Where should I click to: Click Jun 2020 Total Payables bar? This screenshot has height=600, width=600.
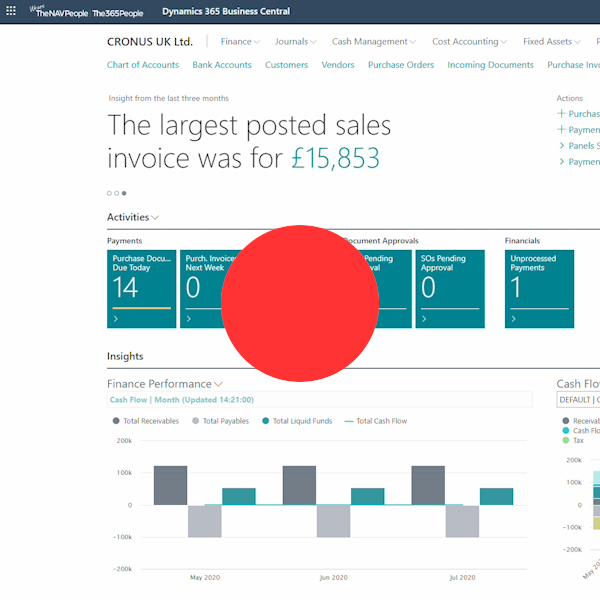[333, 521]
